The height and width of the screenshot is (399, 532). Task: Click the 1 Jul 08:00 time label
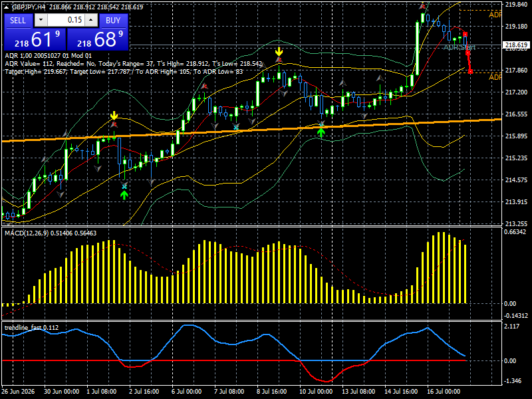[x=102, y=391]
